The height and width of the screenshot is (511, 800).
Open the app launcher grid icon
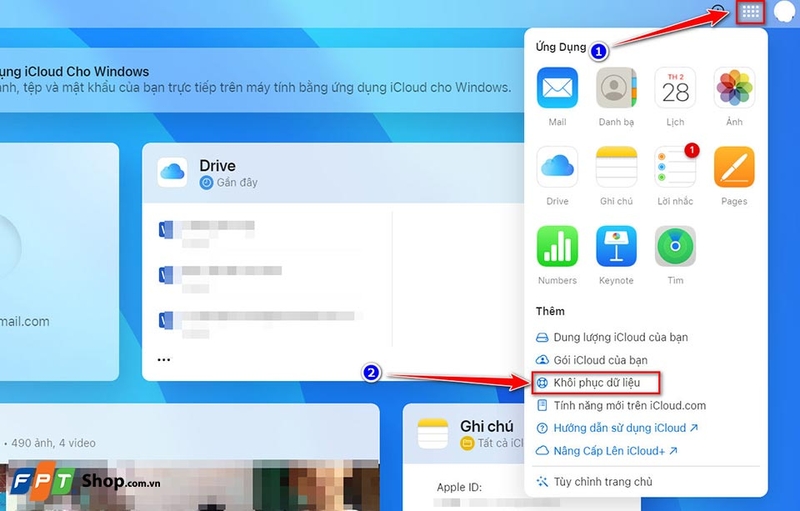(751, 12)
